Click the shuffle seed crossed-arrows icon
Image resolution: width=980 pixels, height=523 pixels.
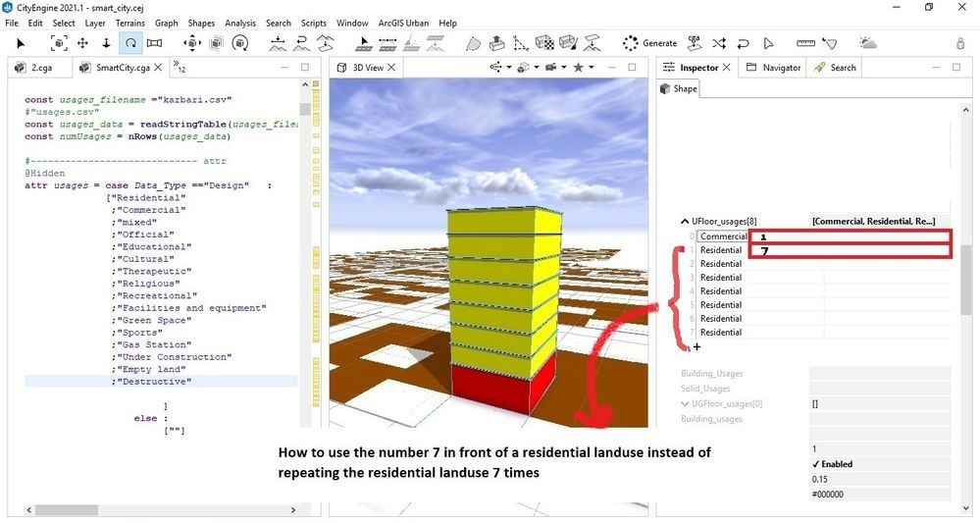719,43
